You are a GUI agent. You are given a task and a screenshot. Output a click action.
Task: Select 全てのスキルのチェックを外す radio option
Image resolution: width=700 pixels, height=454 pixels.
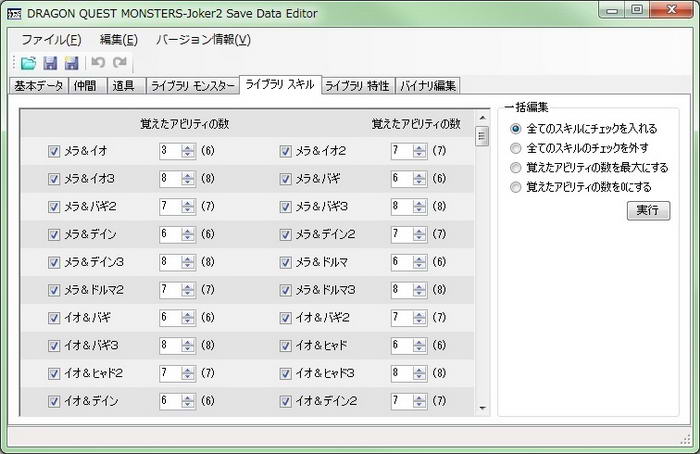pyautogui.click(x=516, y=148)
